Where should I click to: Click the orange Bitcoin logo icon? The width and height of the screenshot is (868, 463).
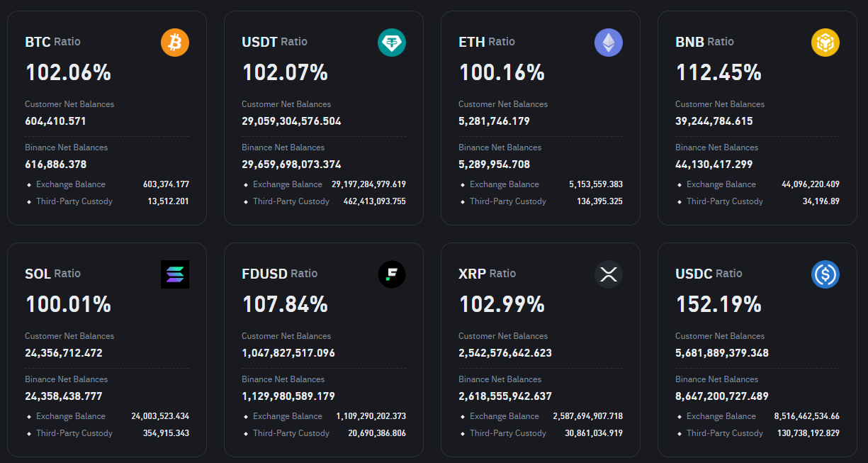(x=175, y=43)
